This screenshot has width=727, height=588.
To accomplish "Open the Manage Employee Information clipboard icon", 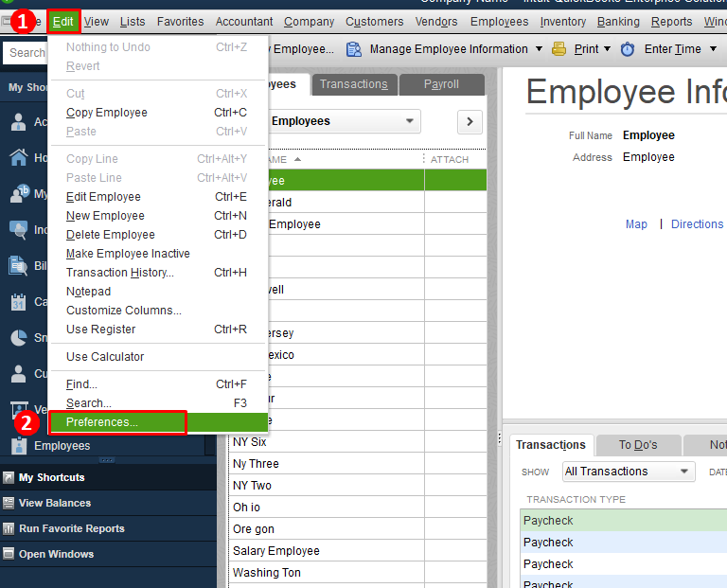I will [354, 49].
